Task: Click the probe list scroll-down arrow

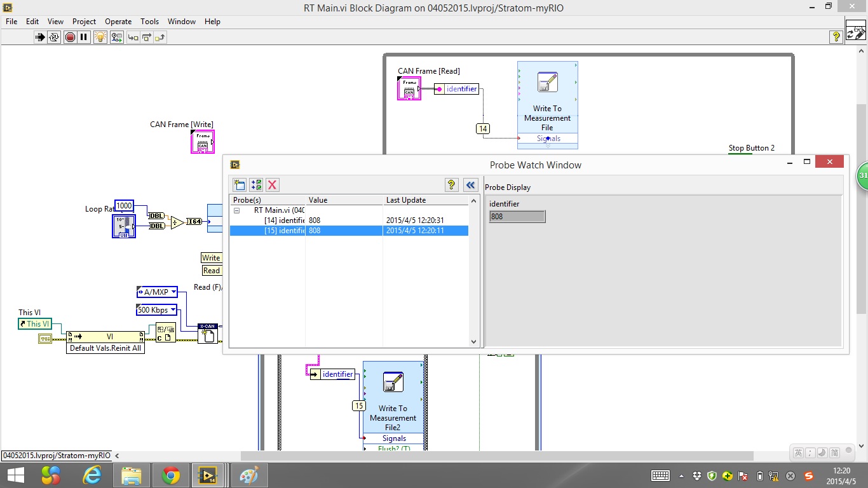Action: pos(473,342)
